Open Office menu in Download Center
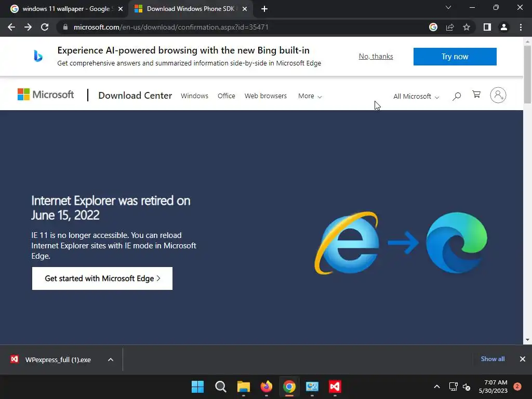532x399 pixels. [x=227, y=96]
